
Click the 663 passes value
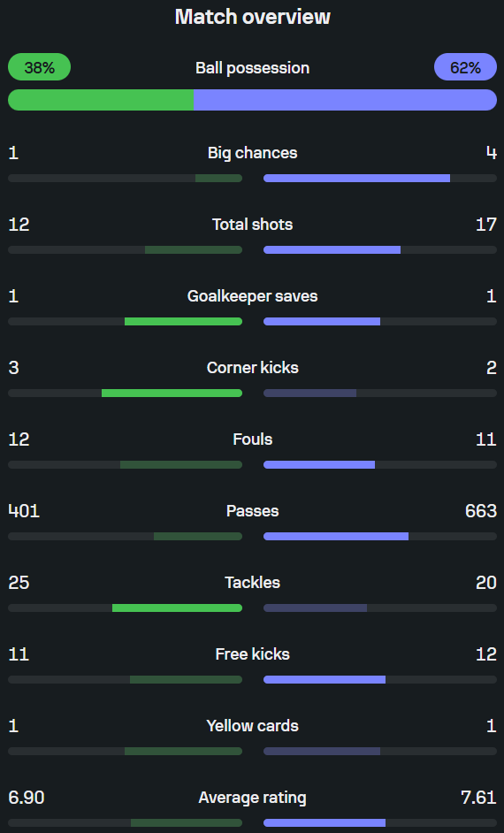click(x=481, y=511)
